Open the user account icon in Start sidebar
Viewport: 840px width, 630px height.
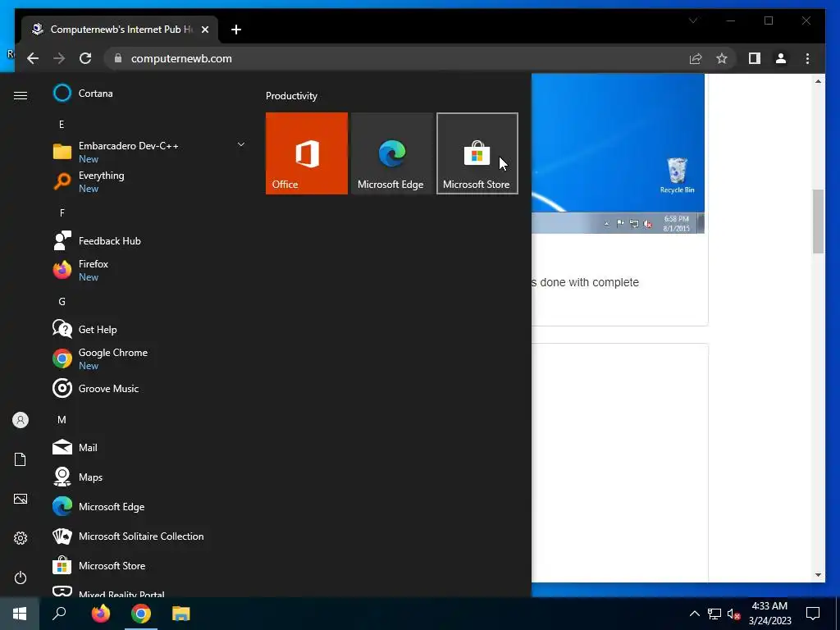point(21,420)
